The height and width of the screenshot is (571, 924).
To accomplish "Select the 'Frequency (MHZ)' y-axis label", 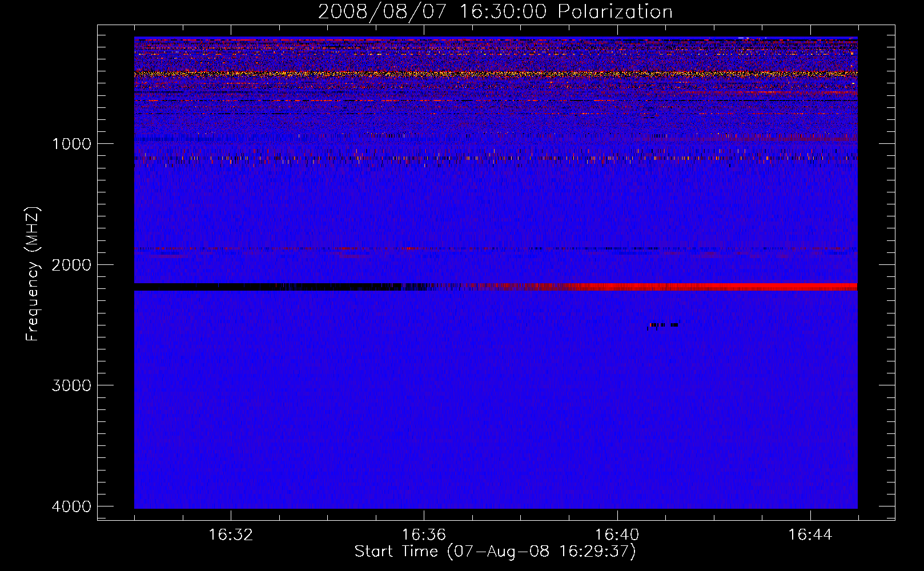I will [x=33, y=274].
